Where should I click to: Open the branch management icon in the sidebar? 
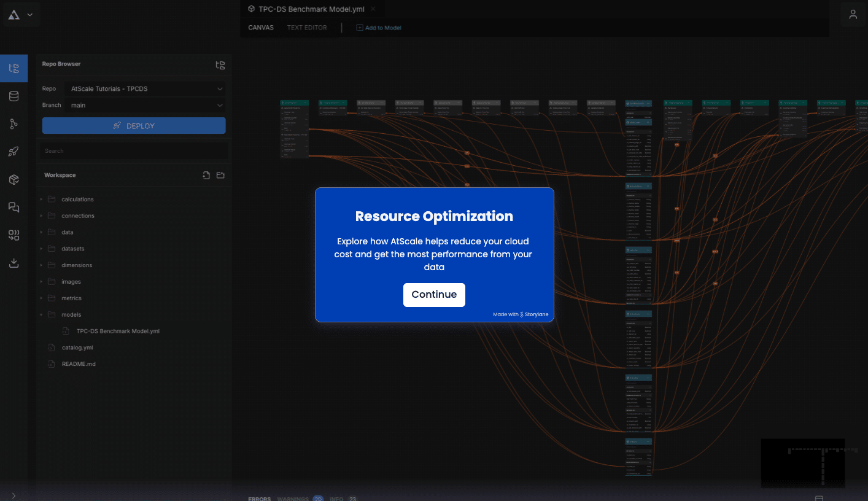pos(14,123)
